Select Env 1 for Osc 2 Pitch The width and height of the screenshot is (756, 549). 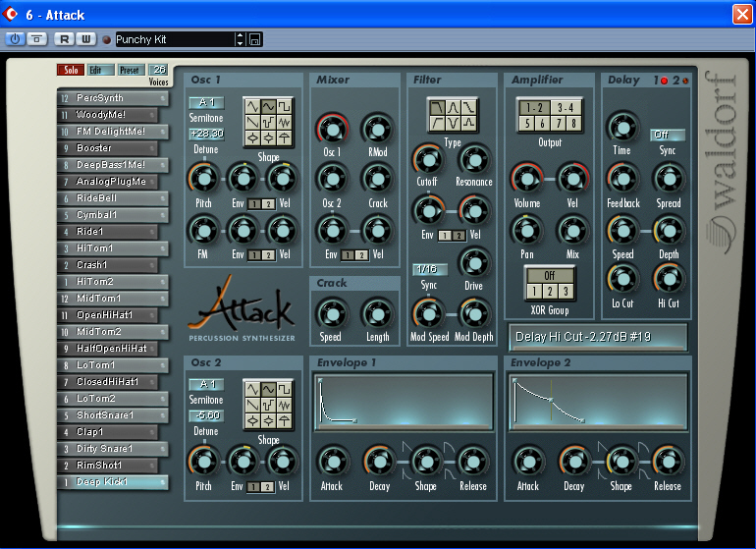pos(253,487)
